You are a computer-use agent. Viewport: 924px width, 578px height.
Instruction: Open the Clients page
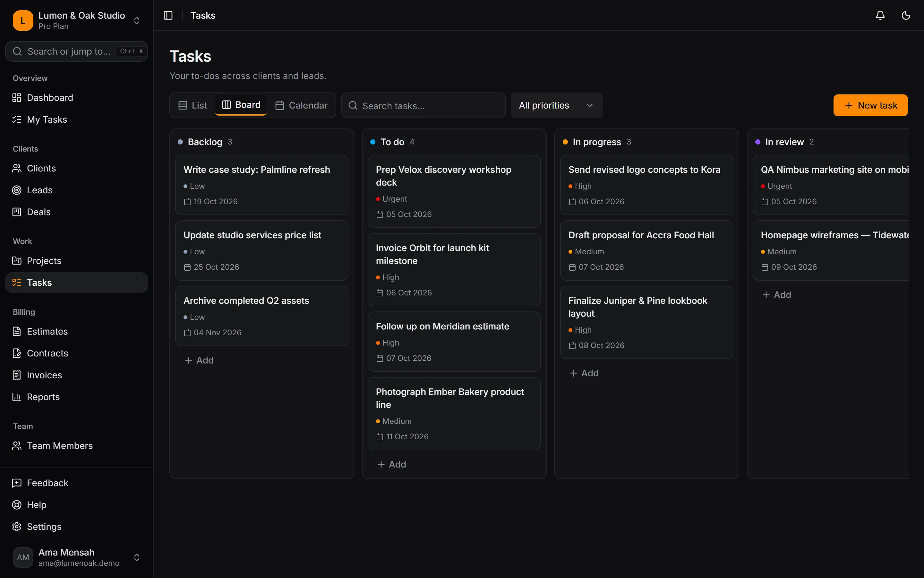click(x=77, y=168)
